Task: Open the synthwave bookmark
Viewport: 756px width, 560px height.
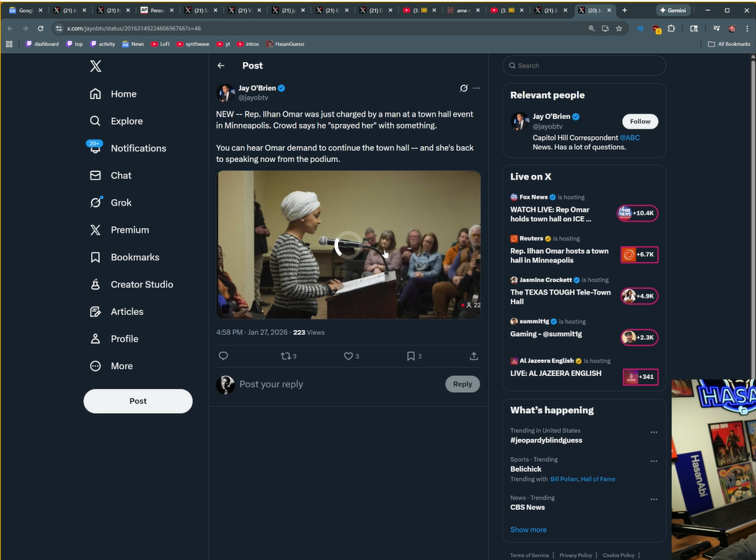Action: [193, 44]
